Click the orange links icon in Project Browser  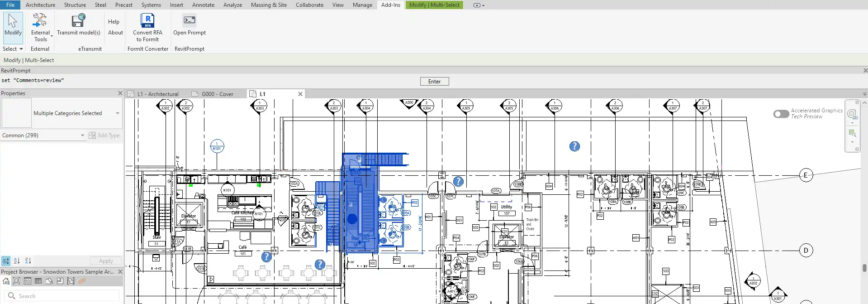pyautogui.click(x=82, y=281)
